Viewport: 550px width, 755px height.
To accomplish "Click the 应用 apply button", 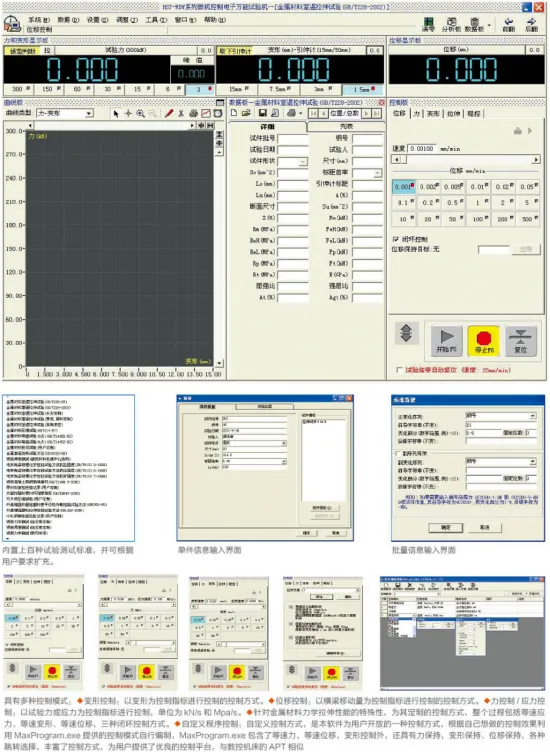I will pyautogui.click(x=526, y=249).
